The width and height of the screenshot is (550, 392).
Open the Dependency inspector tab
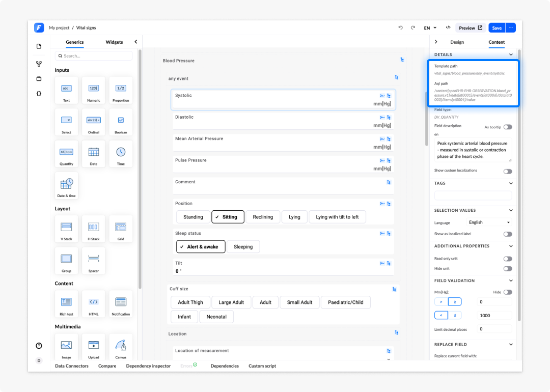click(148, 366)
